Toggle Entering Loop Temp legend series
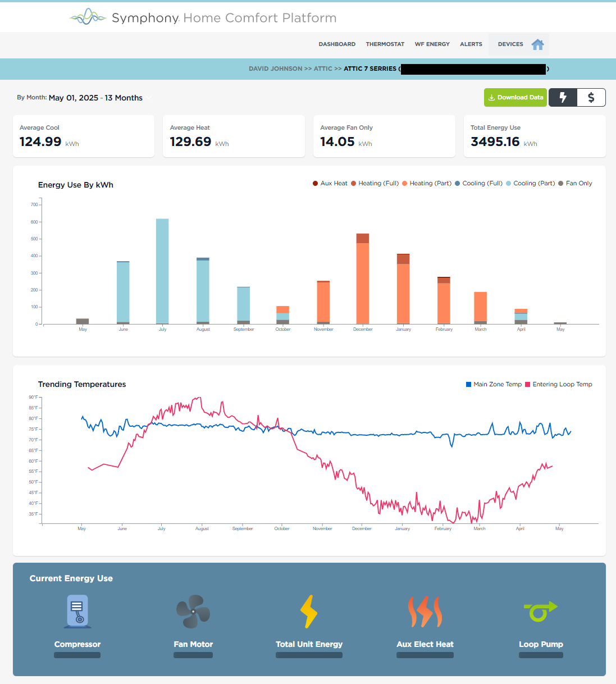The height and width of the screenshot is (684, 616). (558, 384)
